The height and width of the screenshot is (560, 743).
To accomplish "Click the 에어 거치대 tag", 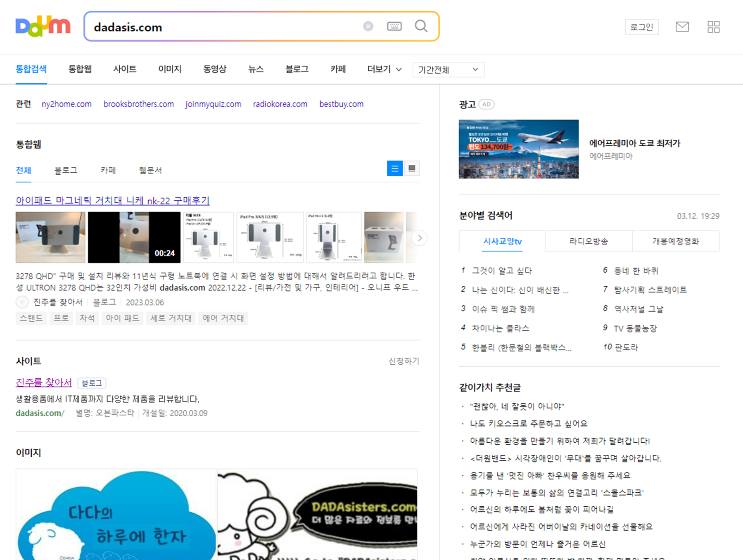I will click(x=223, y=318).
